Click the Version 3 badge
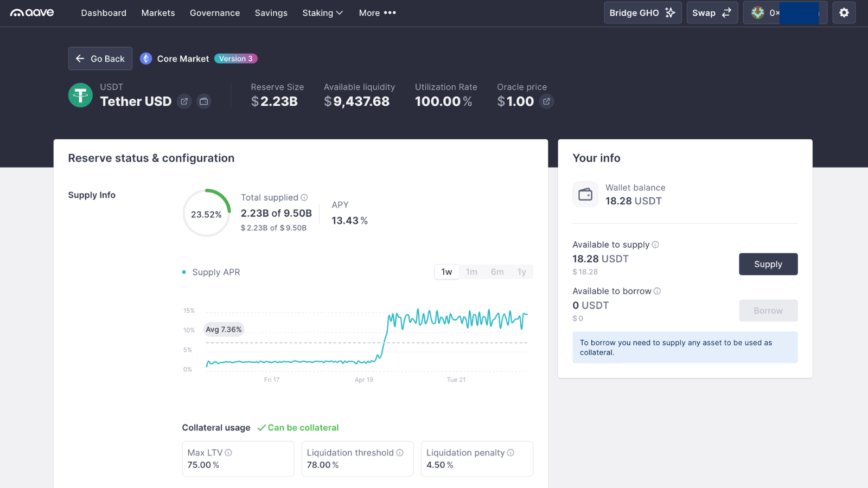 235,59
